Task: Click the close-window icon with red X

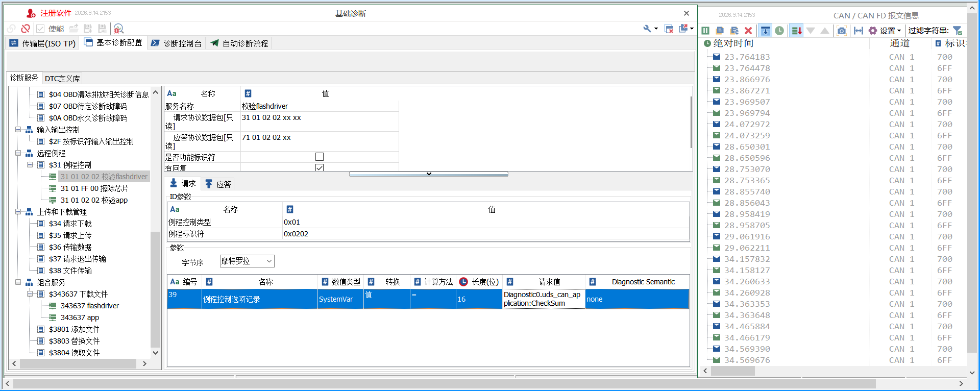Action: (669, 29)
